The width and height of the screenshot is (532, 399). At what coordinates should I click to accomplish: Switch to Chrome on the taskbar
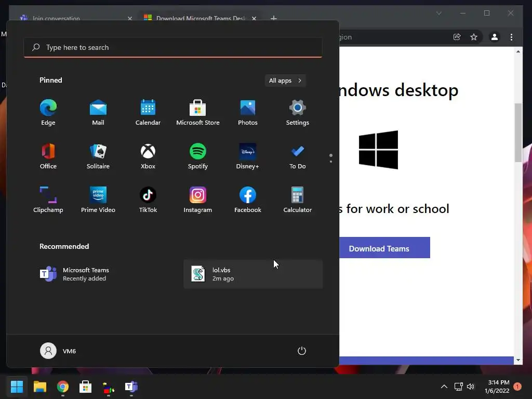coord(63,387)
